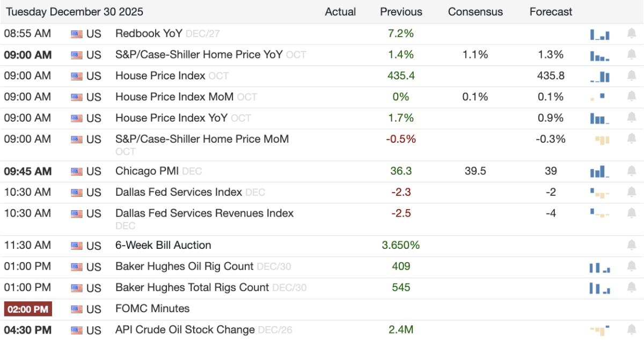
Task: Click the red 02:00 PM time badge
Action: tap(28, 309)
